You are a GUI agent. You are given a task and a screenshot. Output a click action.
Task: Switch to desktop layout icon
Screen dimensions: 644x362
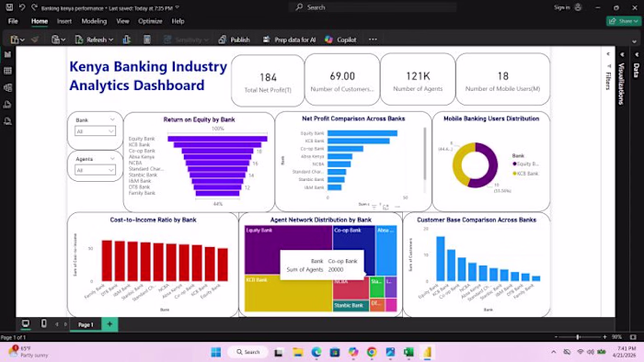click(x=26, y=324)
